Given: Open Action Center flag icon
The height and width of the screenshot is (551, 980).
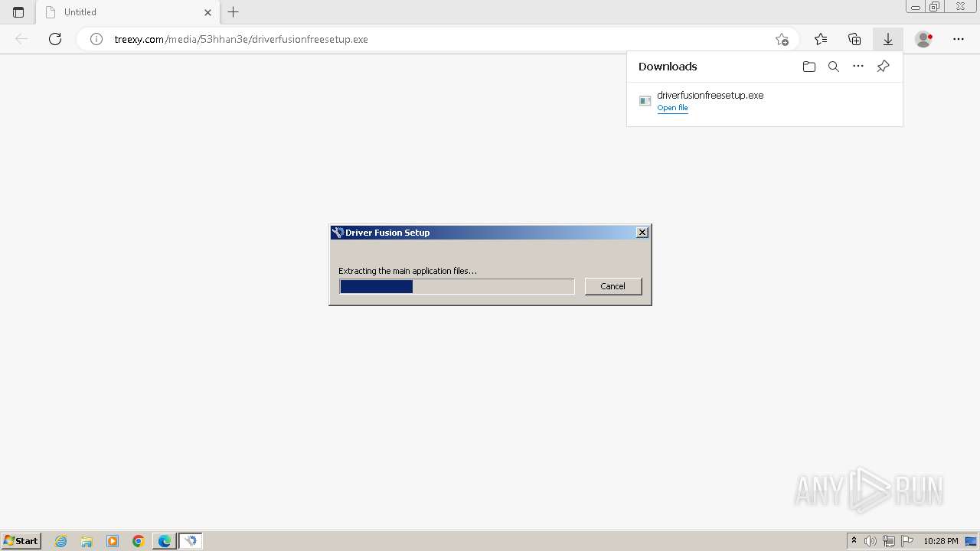Looking at the screenshot, I should pyautogui.click(x=907, y=541).
